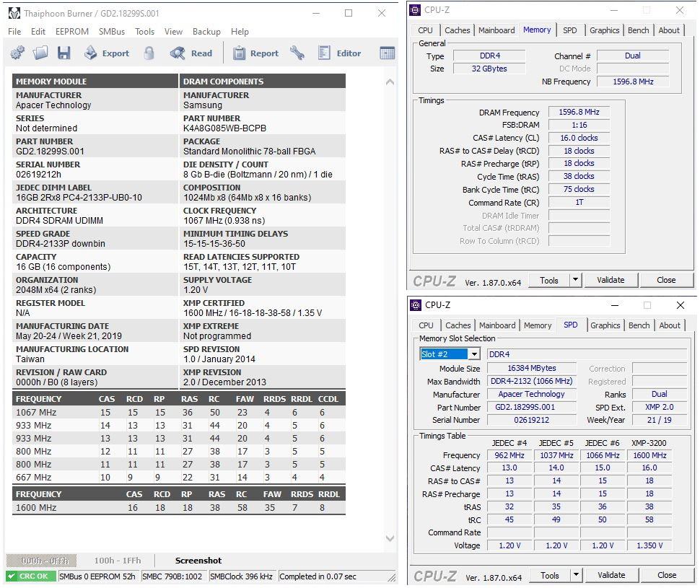Save dump using the floppy disk icon
This screenshot has width=700, height=588.
64,53
